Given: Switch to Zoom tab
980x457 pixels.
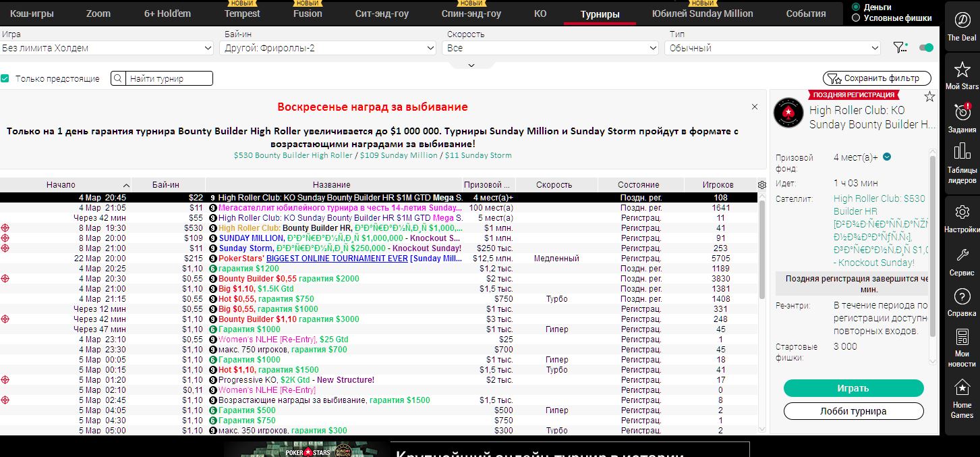Looking at the screenshot, I should [x=98, y=14].
